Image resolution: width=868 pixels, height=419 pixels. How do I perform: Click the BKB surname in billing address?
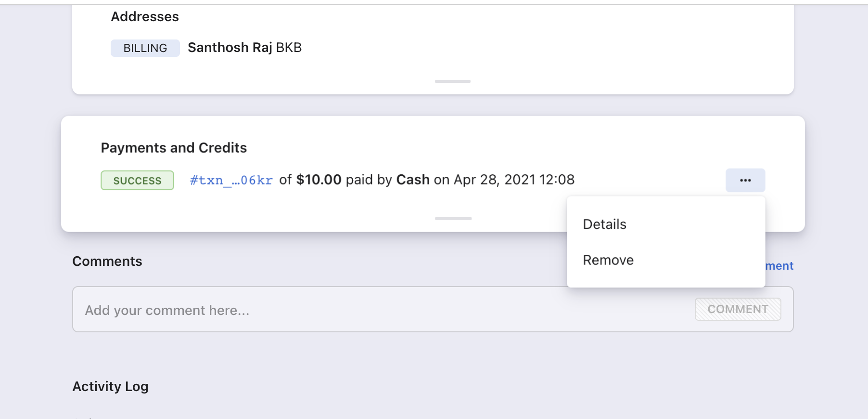pyautogui.click(x=289, y=48)
